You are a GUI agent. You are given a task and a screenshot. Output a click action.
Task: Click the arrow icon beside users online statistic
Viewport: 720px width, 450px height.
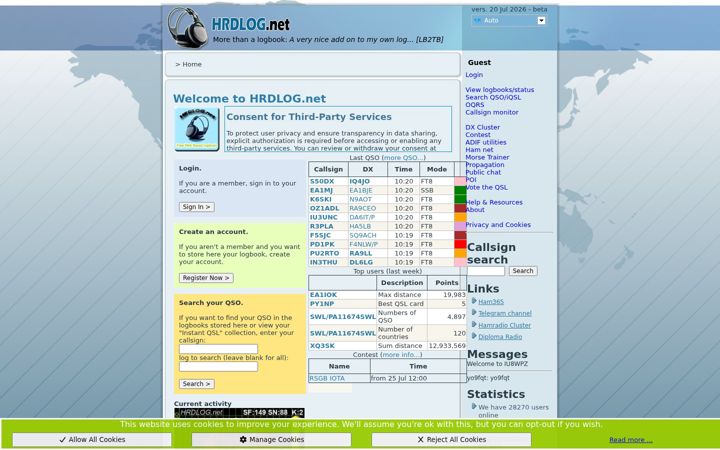click(x=474, y=406)
